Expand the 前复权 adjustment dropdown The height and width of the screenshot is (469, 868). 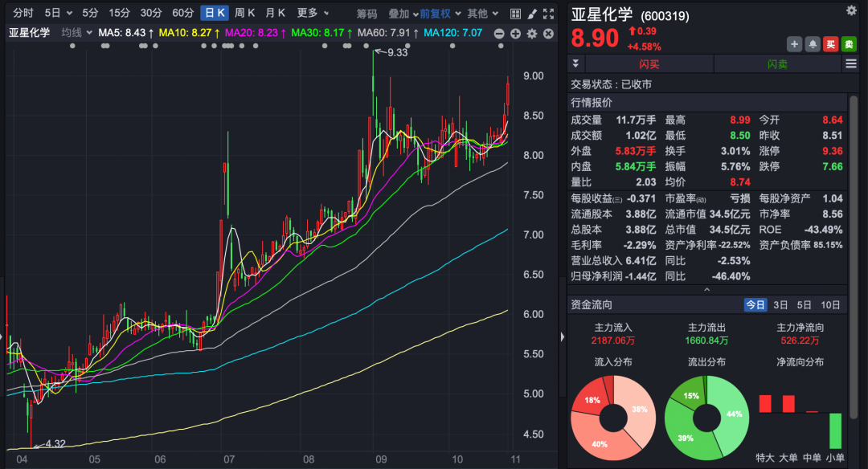[439, 13]
